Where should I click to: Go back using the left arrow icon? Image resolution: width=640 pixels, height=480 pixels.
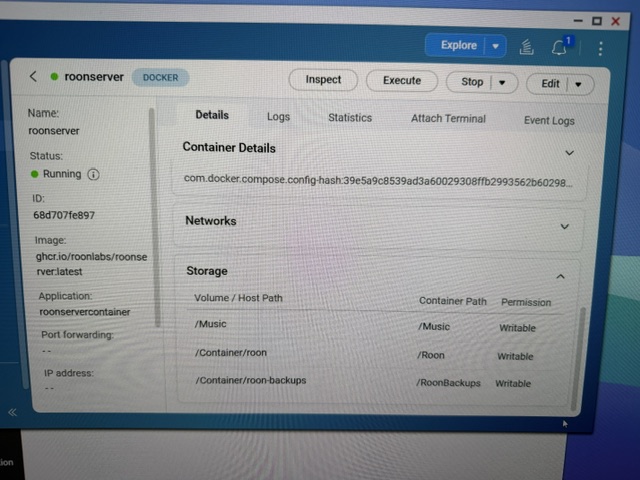(33, 76)
